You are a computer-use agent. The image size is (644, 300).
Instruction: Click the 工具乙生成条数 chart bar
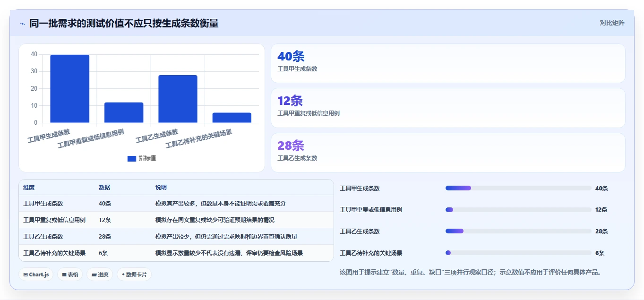(x=178, y=99)
